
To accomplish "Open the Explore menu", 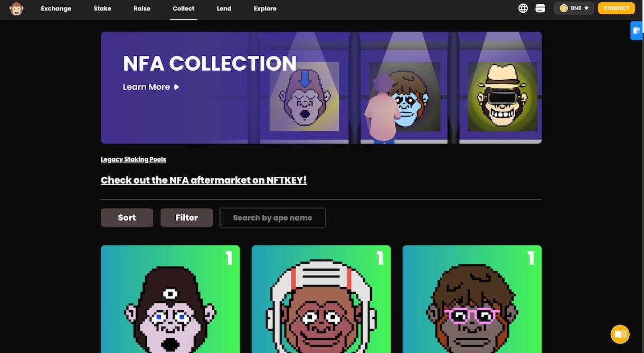I will pyautogui.click(x=265, y=8).
